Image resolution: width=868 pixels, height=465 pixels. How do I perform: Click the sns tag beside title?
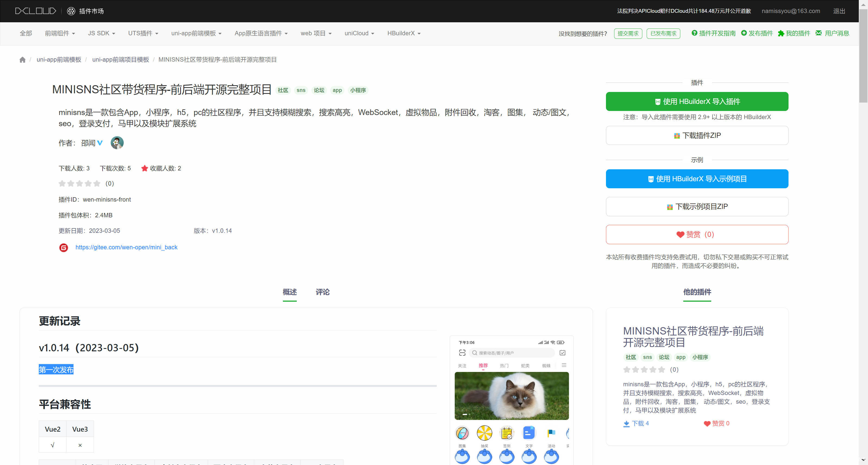301,90
